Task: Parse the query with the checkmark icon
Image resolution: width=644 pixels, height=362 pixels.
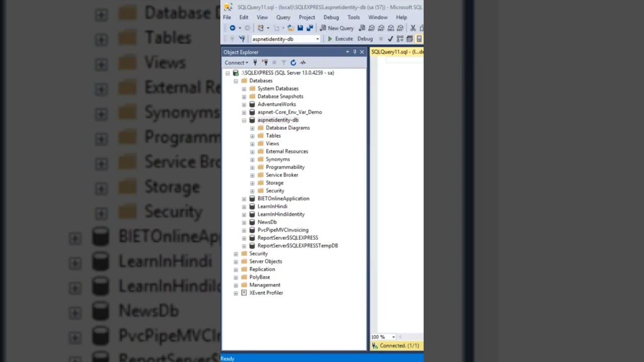Action: (x=390, y=39)
